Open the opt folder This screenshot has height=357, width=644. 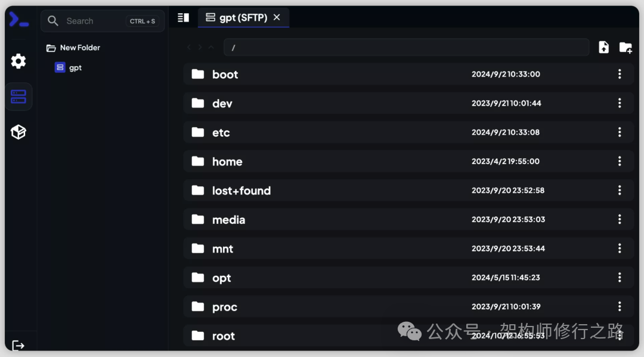[x=221, y=278]
